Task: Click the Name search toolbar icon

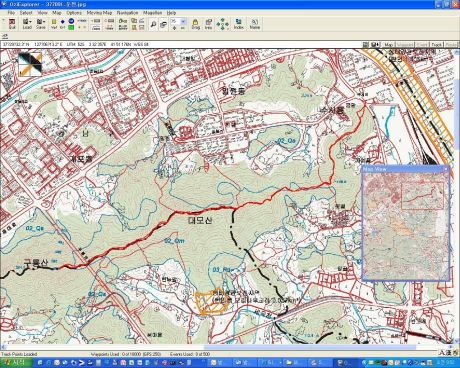Action: pos(255,24)
